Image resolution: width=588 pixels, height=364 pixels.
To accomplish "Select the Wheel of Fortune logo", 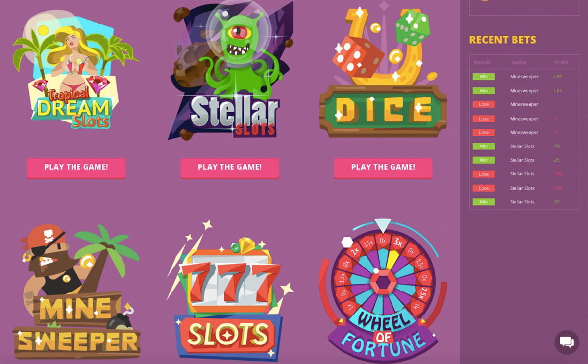I will pos(383,291).
